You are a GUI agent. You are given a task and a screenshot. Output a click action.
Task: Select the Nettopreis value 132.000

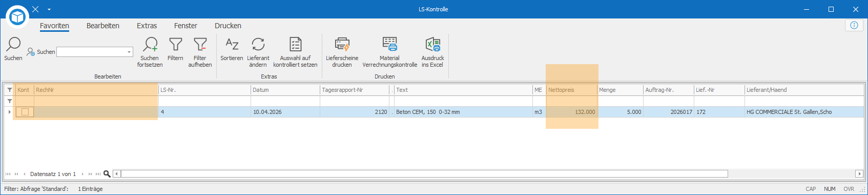coord(572,112)
